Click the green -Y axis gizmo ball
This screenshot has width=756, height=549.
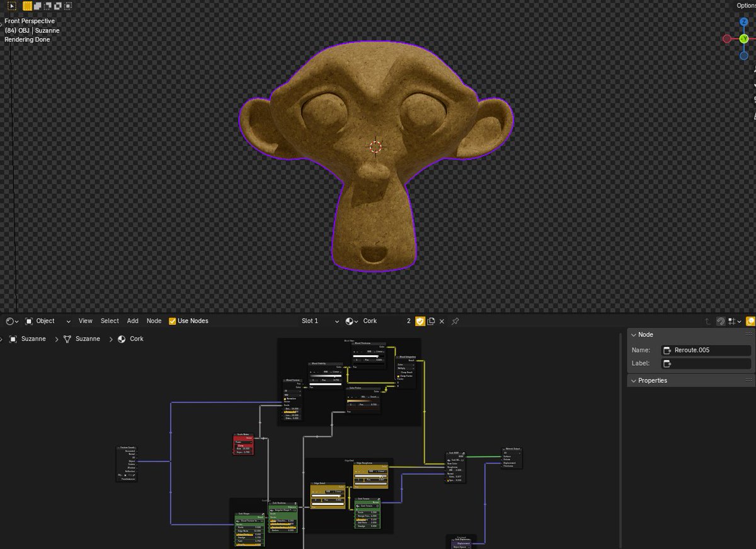744,39
